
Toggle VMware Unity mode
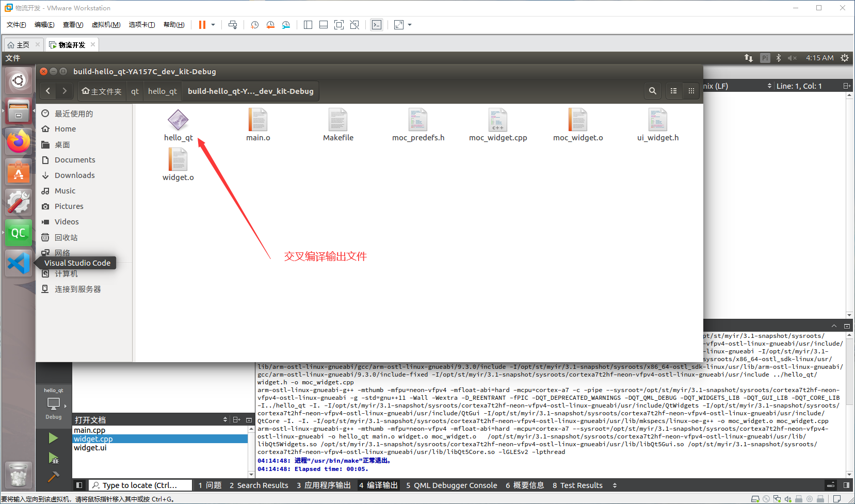tap(354, 25)
